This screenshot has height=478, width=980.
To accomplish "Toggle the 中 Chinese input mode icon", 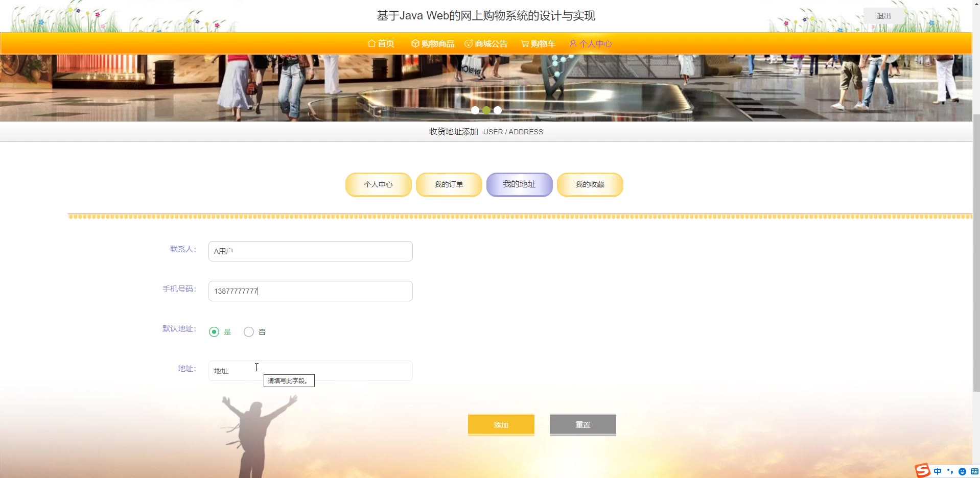I will coord(938,471).
